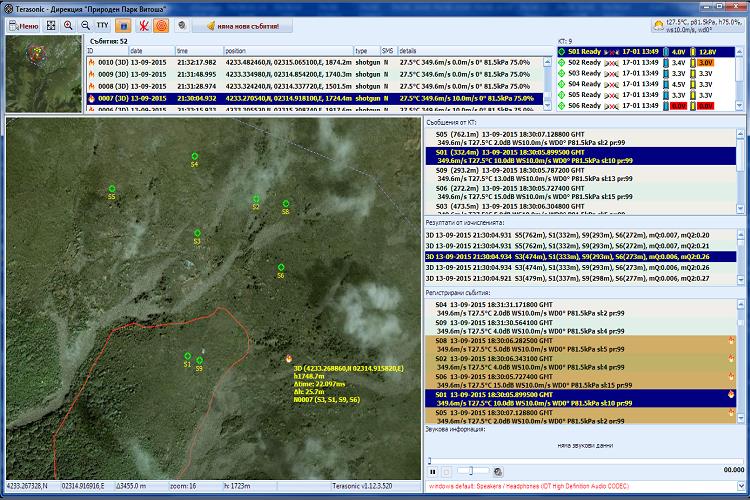750x500 pixels.
Task: Toggle the orange blue-box toolbar button
Action: (x=123, y=26)
